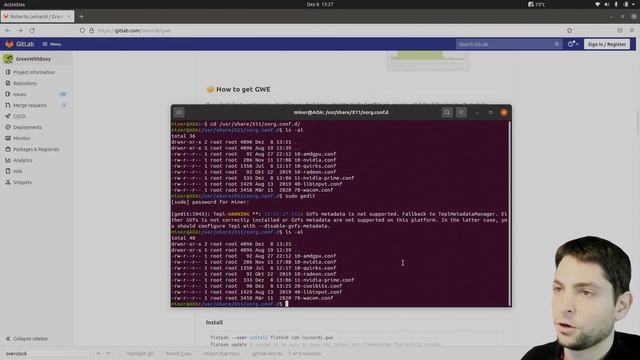Screen dimensions: 640x360
Task: Open Issues in sidebar
Action: click(20, 94)
